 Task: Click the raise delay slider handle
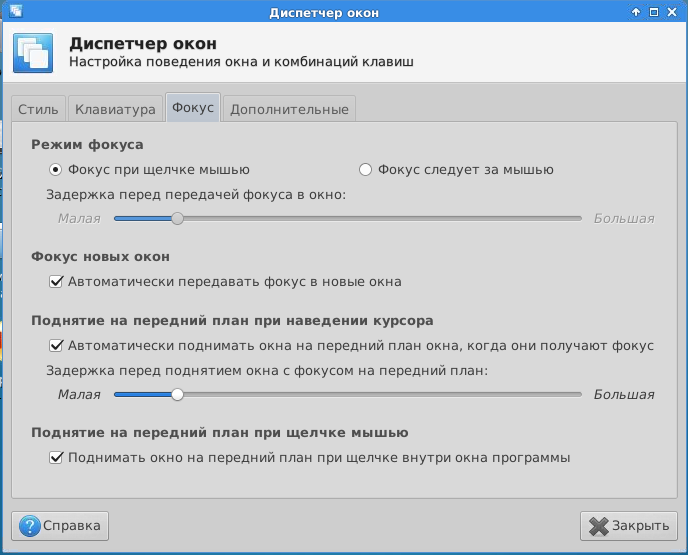177,394
